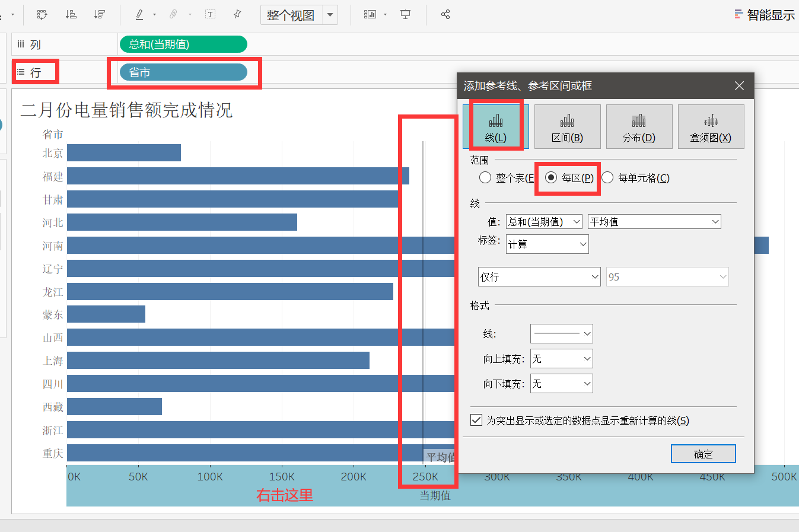
Task: Select the 区间(B) option
Action: coord(567,126)
